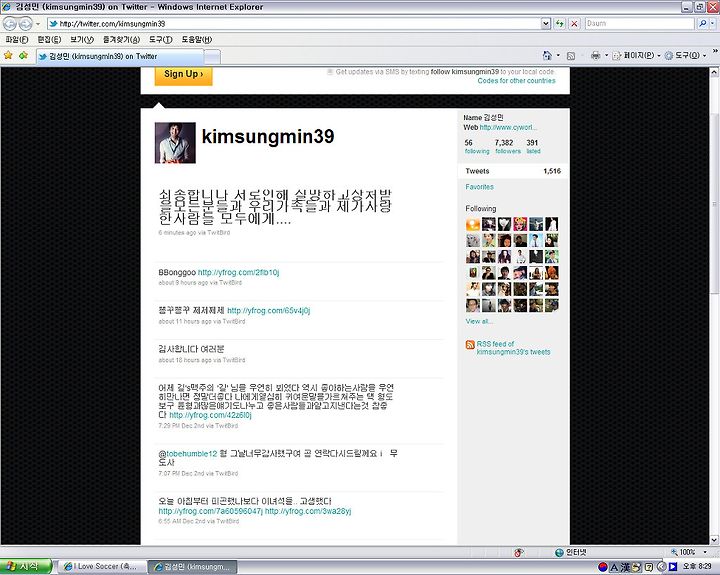The height and width of the screenshot is (575, 720).
Task: Expand the Print button dropdown arrow
Action: click(x=606, y=56)
